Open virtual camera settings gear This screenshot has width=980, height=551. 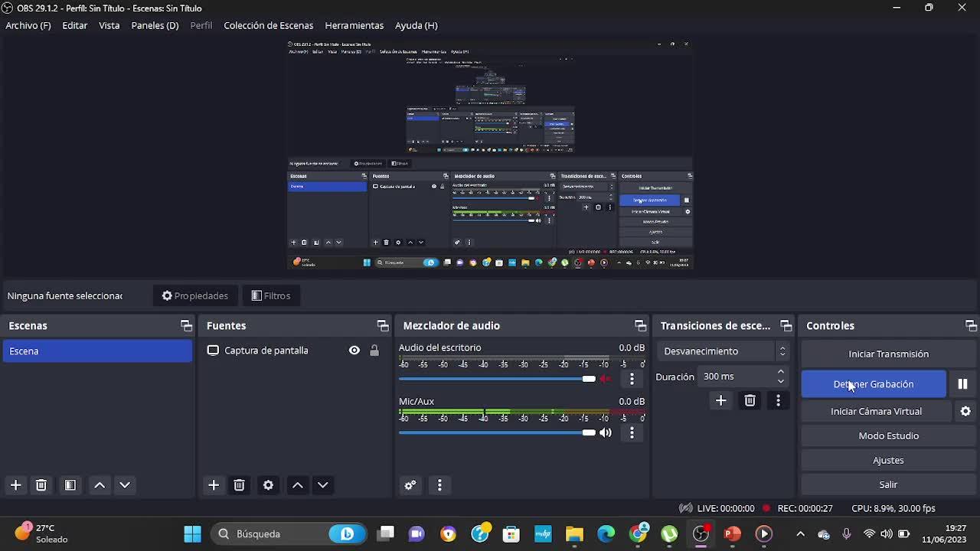click(965, 412)
